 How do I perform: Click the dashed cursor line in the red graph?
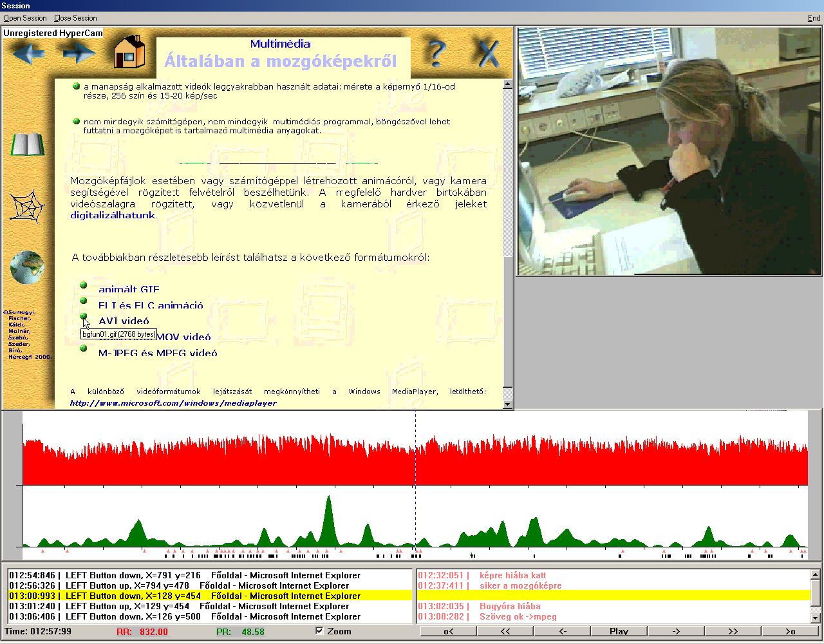click(415, 449)
